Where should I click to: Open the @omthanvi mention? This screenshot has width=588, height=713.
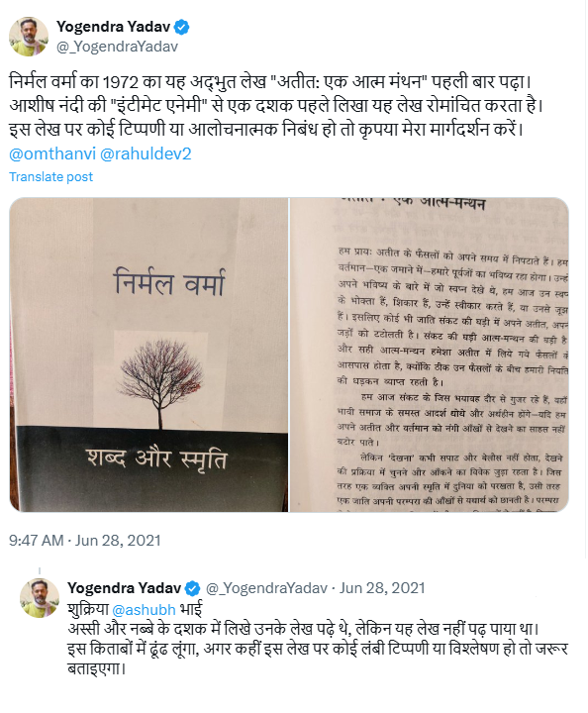point(52,154)
